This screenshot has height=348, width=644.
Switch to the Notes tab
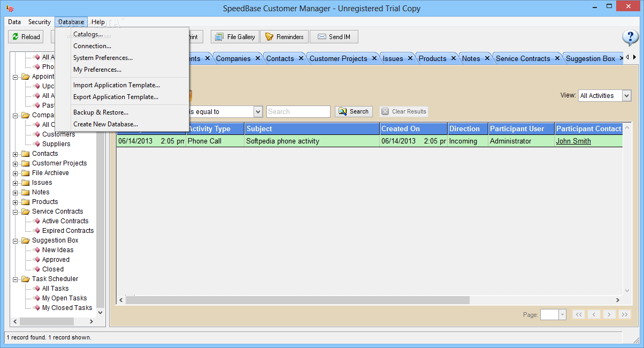click(x=471, y=58)
